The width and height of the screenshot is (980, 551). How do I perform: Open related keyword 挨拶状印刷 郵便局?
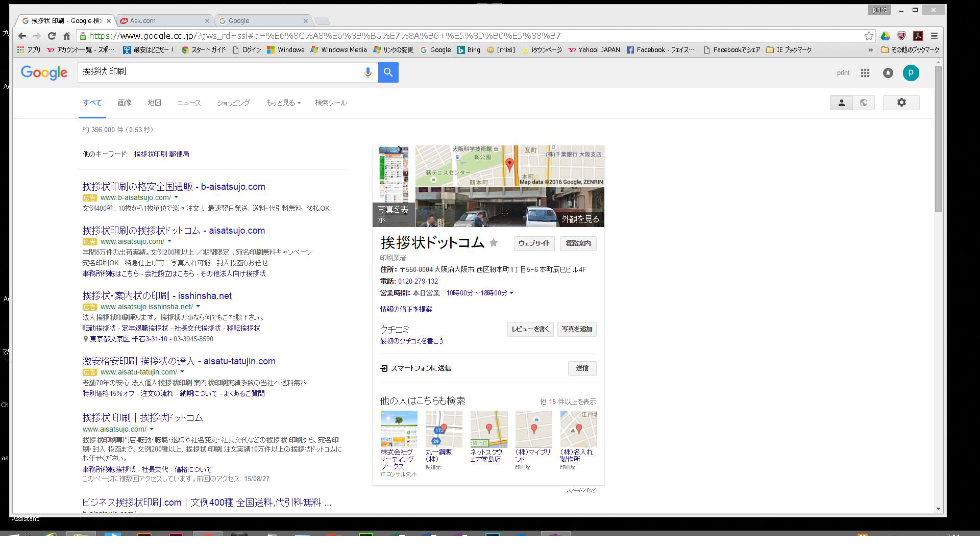click(x=161, y=154)
